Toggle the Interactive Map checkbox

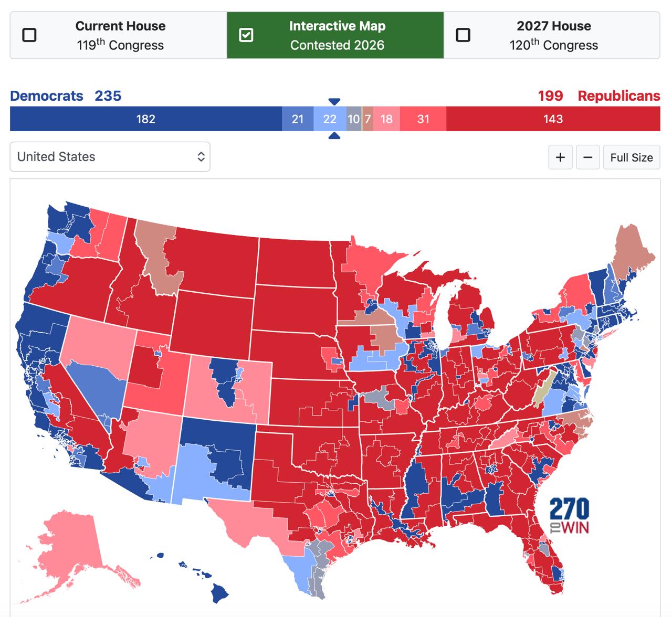(x=246, y=35)
